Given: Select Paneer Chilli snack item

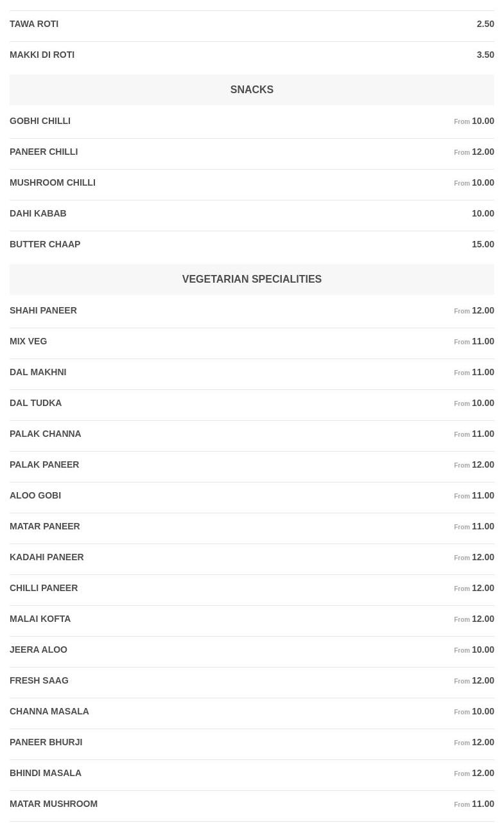Looking at the screenshot, I should (x=44, y=152).
